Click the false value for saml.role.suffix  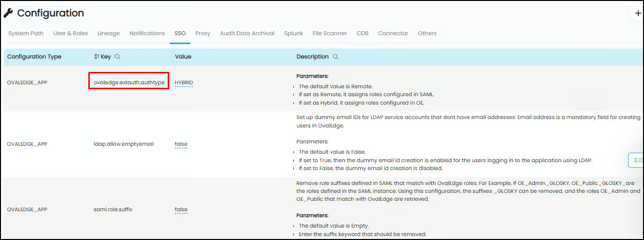181,209
